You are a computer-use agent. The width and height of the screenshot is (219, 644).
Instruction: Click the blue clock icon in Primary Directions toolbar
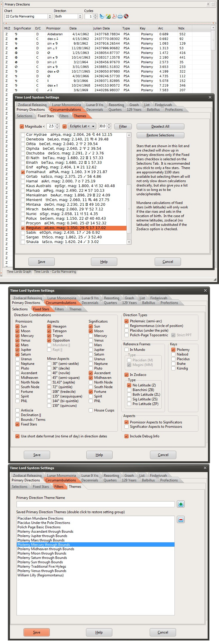tap(102, 16)
